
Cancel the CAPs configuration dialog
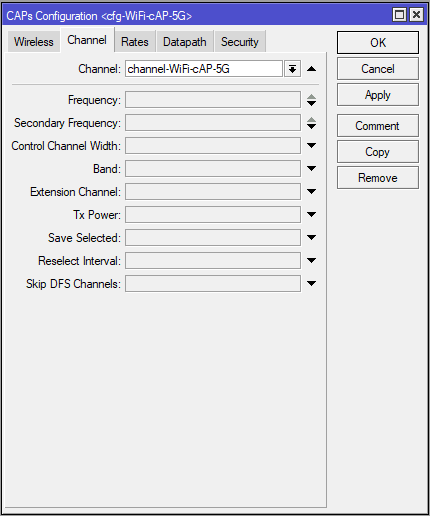378,69
